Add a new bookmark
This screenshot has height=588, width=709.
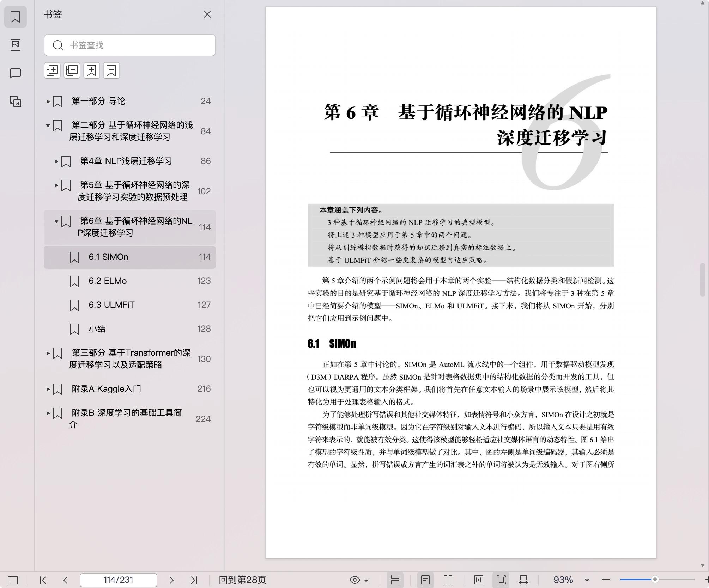click(92, 71)
